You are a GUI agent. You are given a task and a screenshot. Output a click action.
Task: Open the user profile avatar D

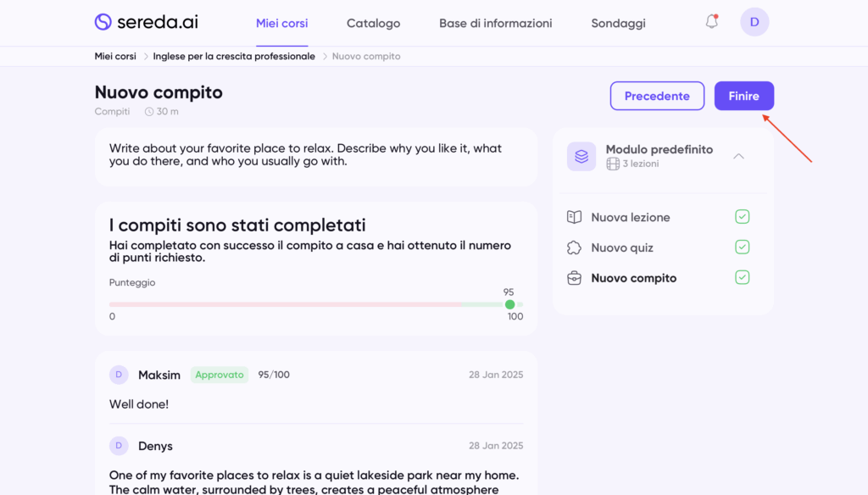click(754, 22)
